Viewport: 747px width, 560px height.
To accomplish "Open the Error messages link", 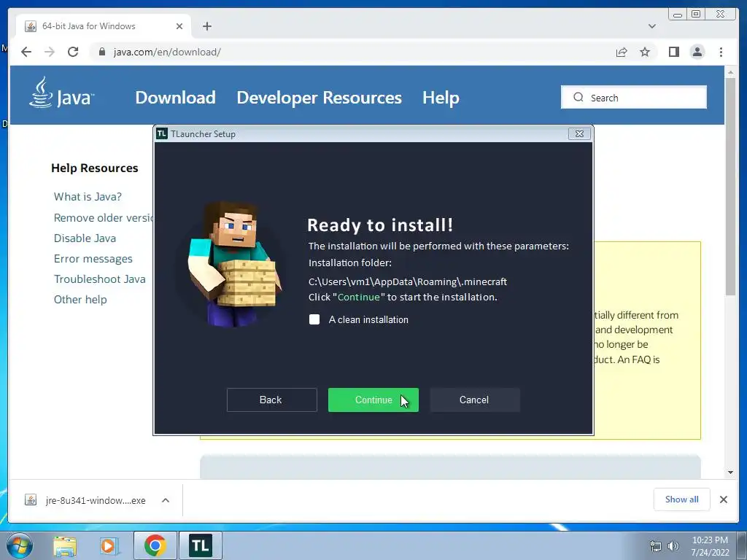I will click(x=93, y=259).
